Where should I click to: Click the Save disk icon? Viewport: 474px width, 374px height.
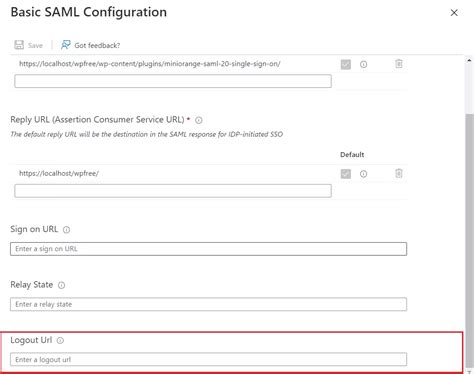pyautogui.click(x=19, y=45)
